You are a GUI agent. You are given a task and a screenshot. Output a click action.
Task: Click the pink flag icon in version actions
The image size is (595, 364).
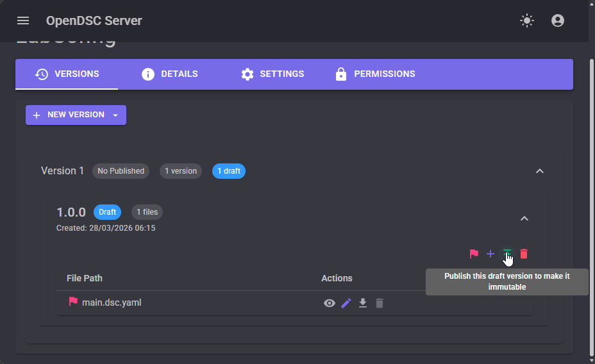pos(474,254)
